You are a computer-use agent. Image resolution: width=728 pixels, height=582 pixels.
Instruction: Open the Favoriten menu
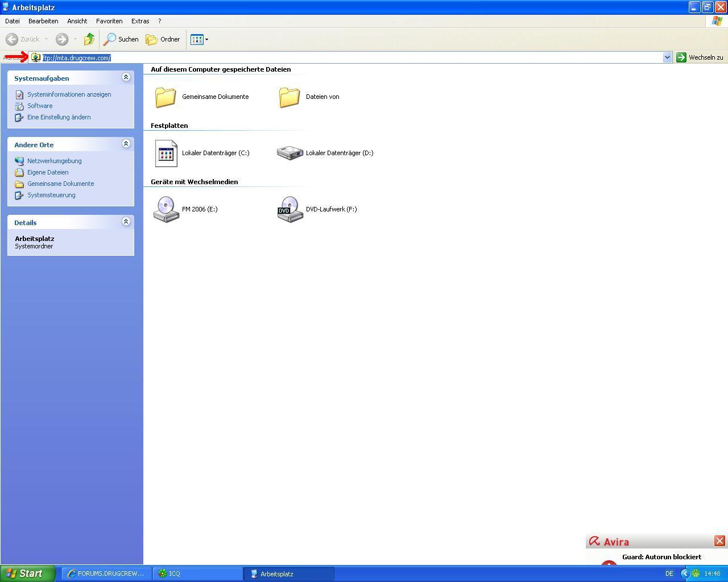pyautogui.click(x=109, y=21)
